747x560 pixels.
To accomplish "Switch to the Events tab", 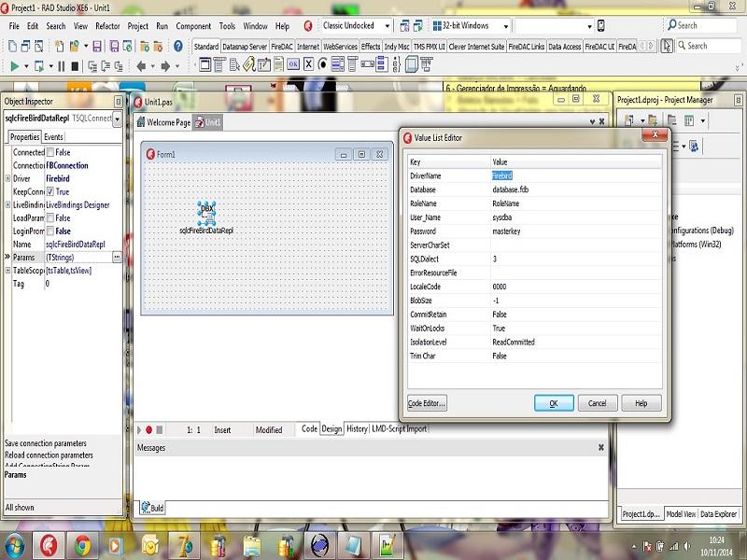I will [53, 137].
